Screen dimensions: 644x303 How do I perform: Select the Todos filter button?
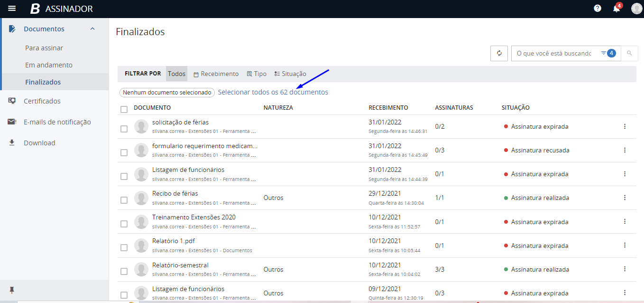176,74
